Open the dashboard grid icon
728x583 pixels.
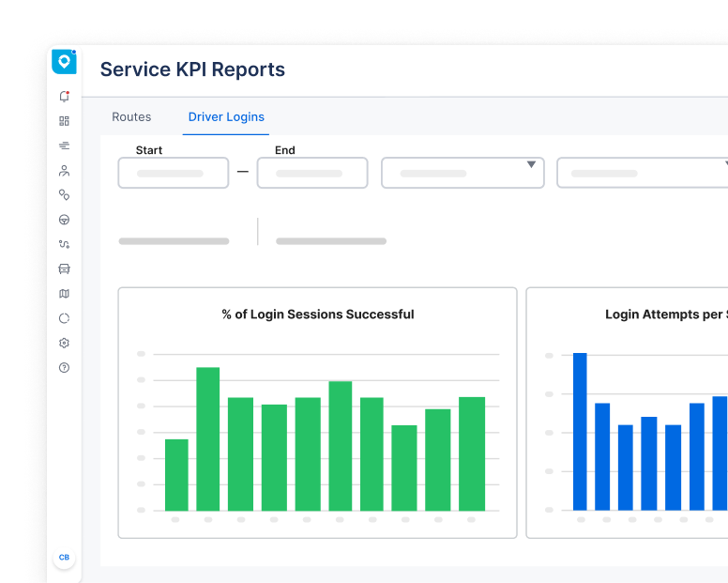point(64,121)
